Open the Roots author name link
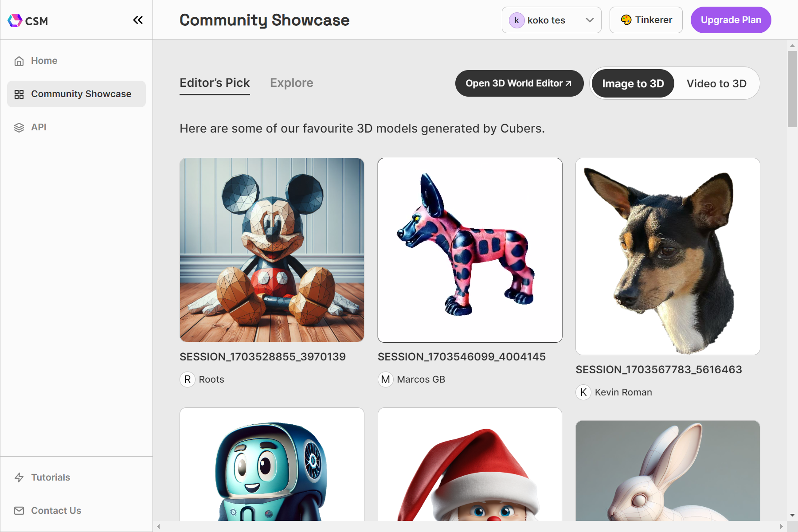Image resolution: width=798 pixels, height=532 pixels. pyautogui.click(x=211, y=379)
